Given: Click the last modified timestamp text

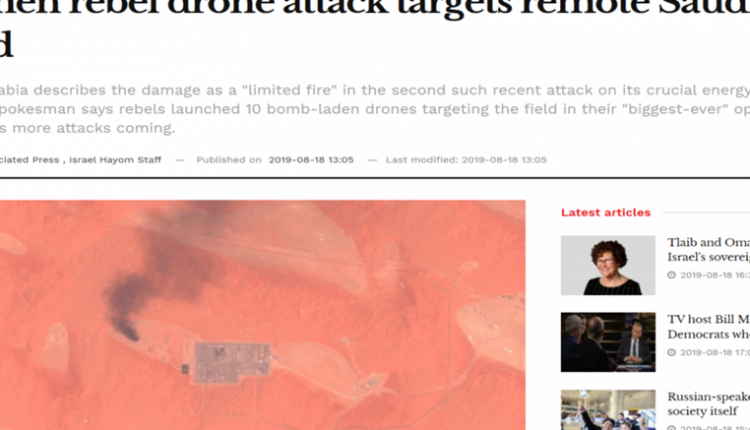Looking at the screenshot, I should 466,160.
